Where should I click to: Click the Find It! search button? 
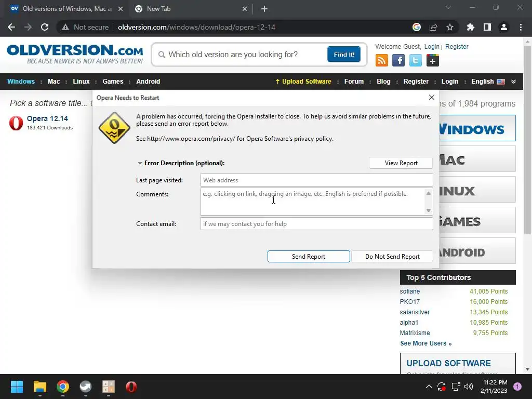point(344,54)
